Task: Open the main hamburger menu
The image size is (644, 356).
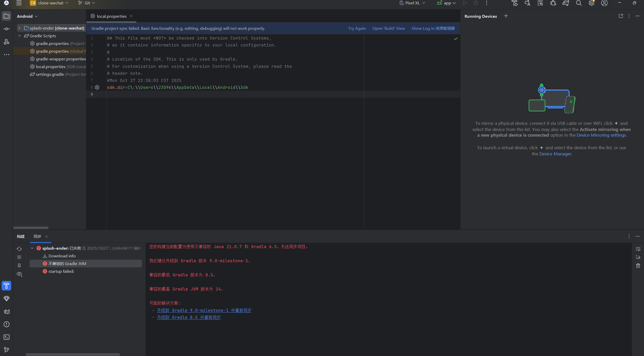Action: (x=19, y=3)
